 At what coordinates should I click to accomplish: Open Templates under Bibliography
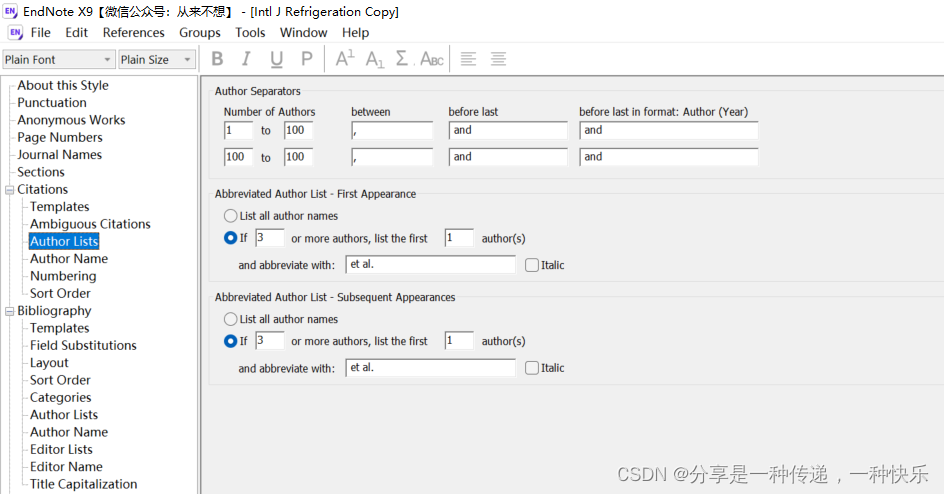pos(60,329)
